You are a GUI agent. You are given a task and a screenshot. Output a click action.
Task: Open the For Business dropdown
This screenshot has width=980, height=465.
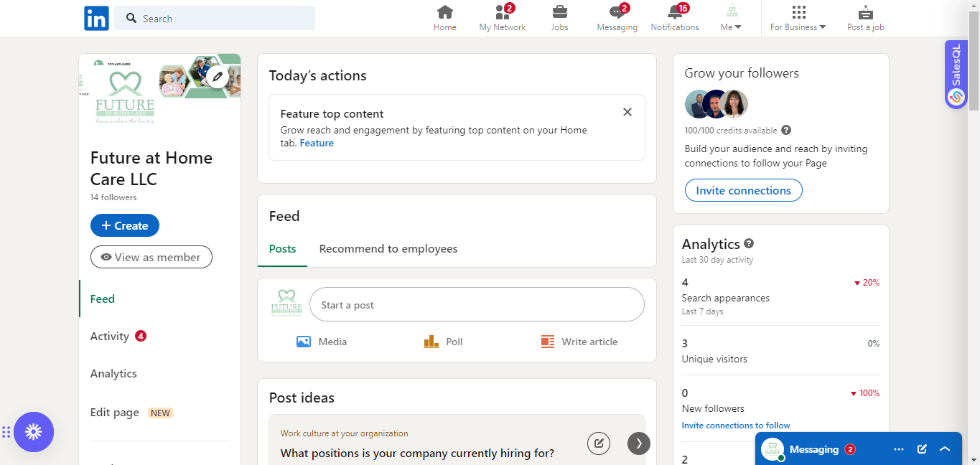tap(798, 19)
